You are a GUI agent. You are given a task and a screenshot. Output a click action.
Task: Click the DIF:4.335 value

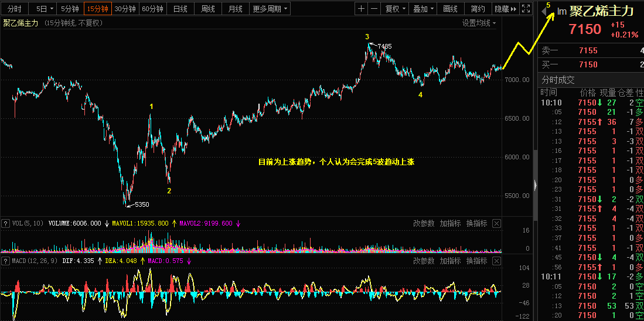[78, 261]
